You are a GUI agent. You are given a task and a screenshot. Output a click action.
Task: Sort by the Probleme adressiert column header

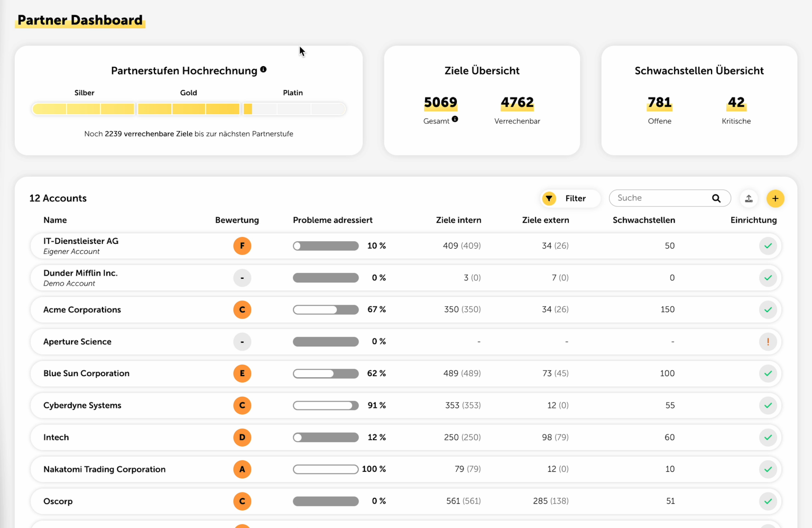click(x=333, y=220)
